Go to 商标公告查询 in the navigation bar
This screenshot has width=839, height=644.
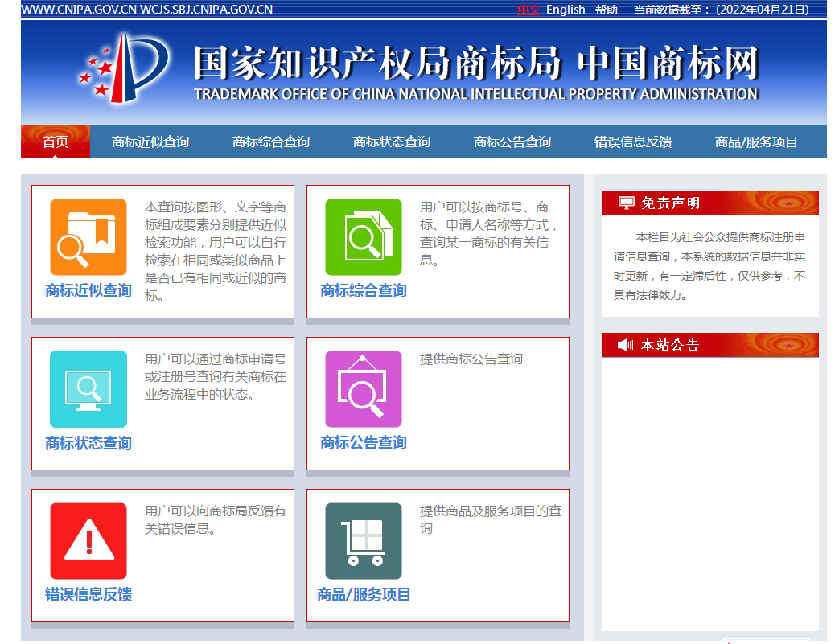512,142
